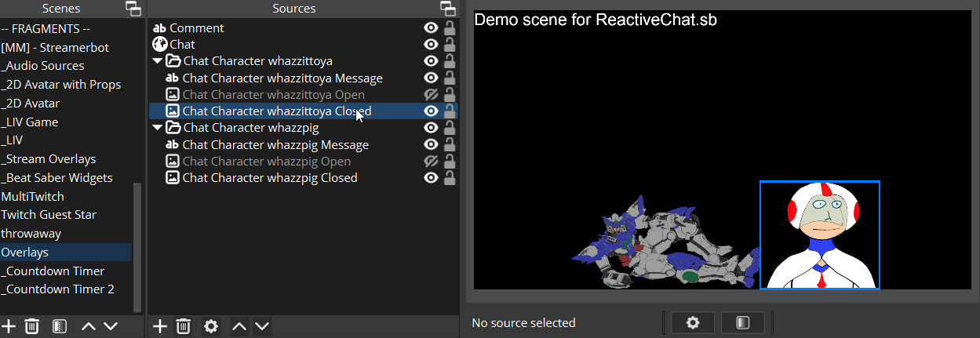Image resolution: width=980 pixels, height=338 pixels.
Task: Open source properties gear in Sources toolbar
Action: pos(211,326)
